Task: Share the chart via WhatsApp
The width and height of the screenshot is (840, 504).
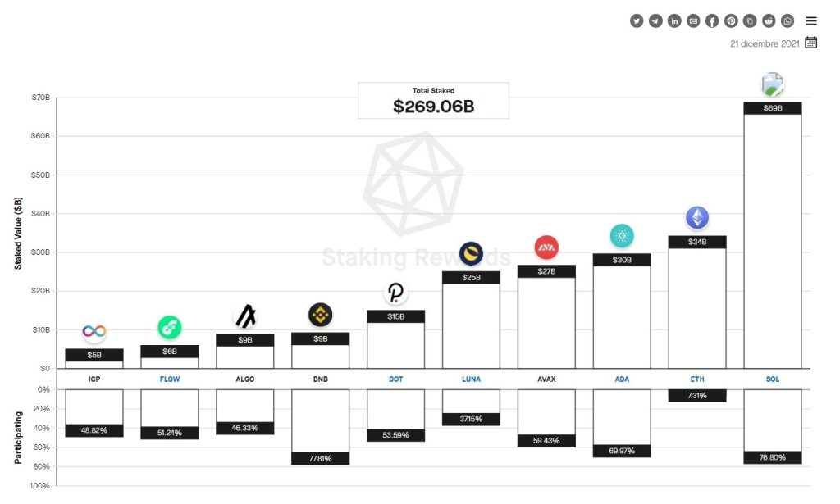Action: click(787, 21)
